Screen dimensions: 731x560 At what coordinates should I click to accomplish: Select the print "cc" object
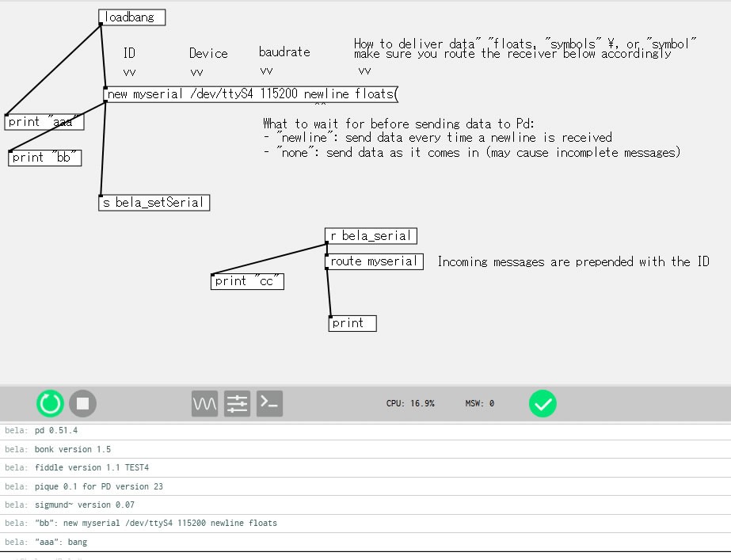[247, 281]
